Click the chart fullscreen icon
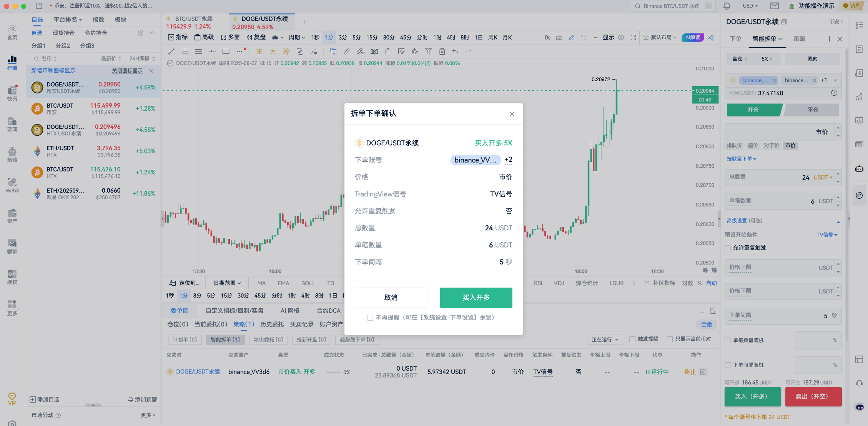The height and width of the screenshot is (426, 868). [634, 37]
